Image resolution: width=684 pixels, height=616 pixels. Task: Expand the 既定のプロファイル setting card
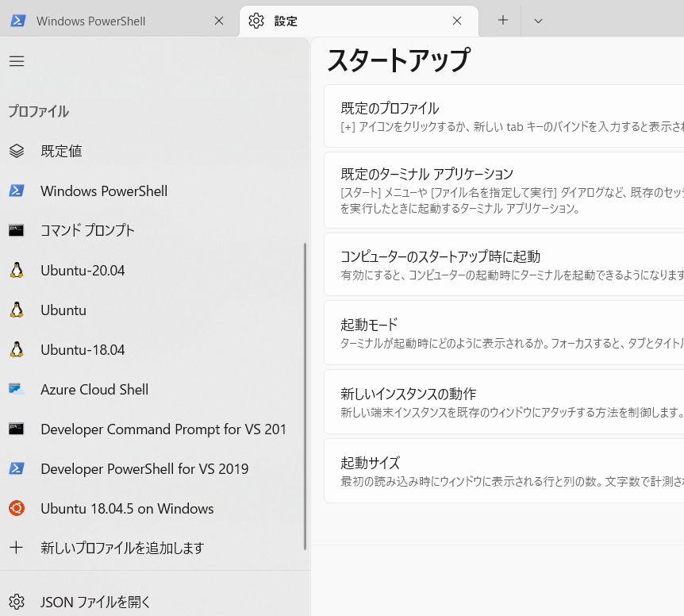click(504, 116)
